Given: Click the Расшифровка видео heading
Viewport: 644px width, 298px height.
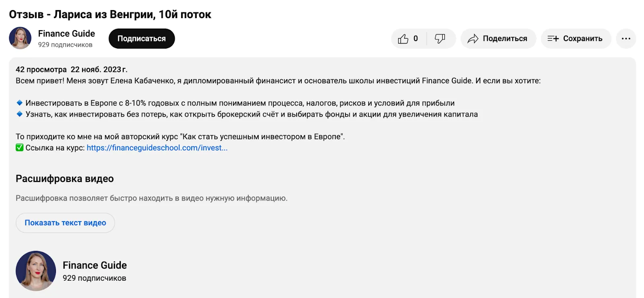Looking at the screenshot, I should pos(65,179).
